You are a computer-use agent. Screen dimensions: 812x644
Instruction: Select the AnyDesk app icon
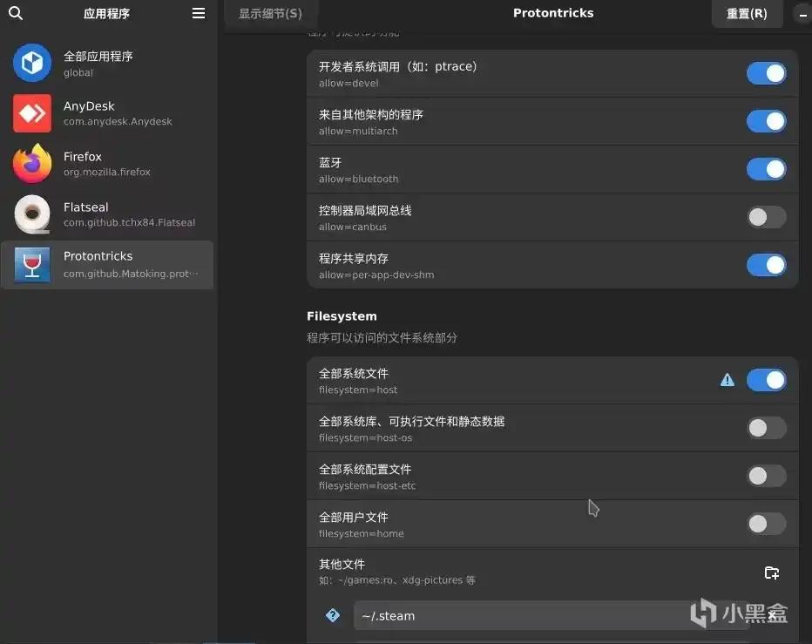32,113
